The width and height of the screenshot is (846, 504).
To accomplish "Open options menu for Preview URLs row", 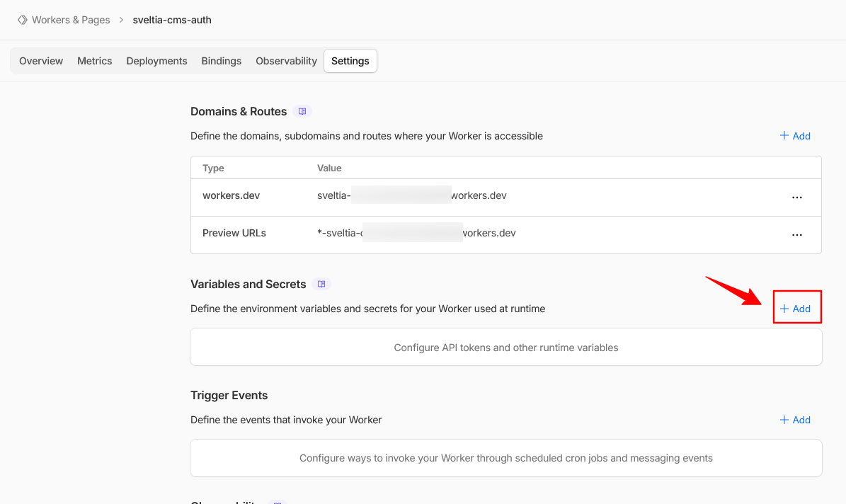I will click(797, 235).
